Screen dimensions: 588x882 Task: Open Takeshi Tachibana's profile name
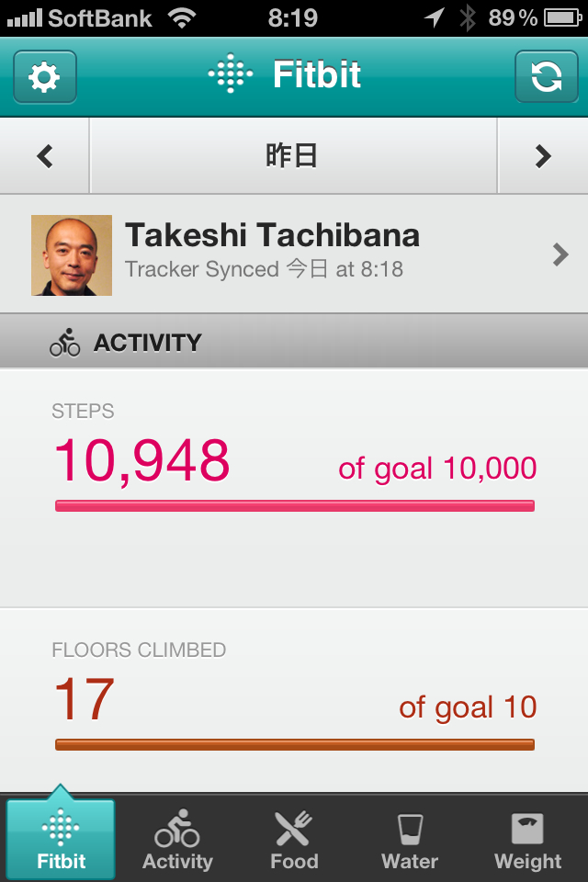(x=272, y=236)
